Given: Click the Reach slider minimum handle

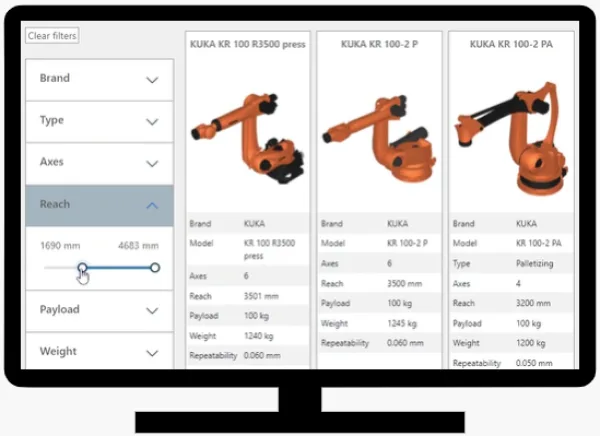Looking at the screenshot, I should click(x=82, y=268).
